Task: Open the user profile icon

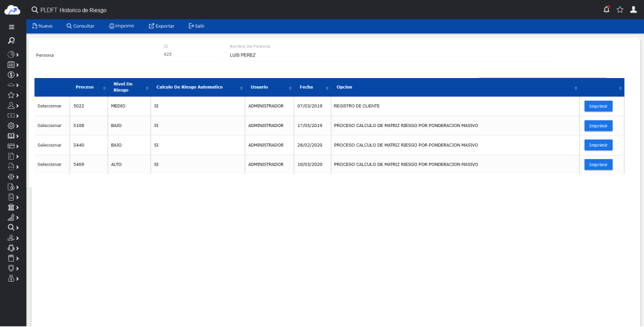Action: pyautogui.click(x=634, y=9)
